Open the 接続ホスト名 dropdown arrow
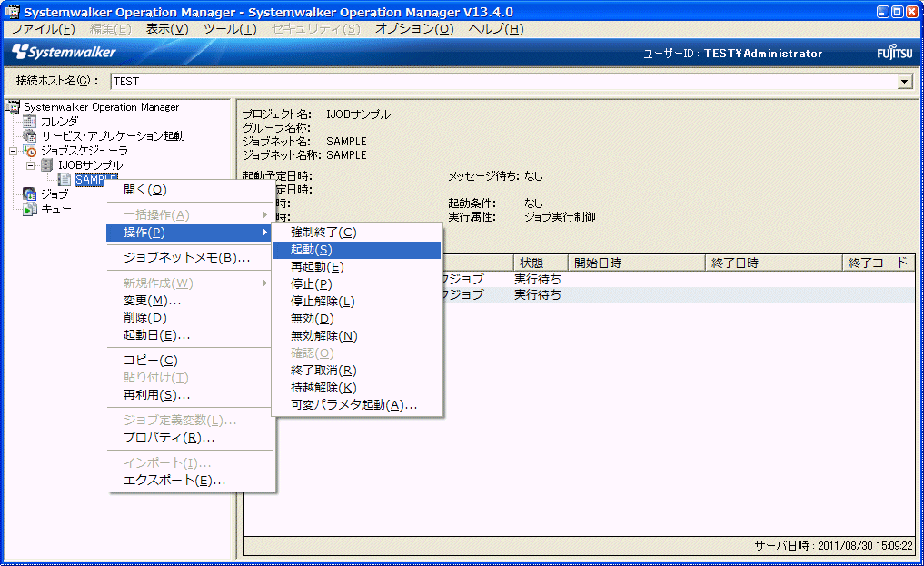Screen dimensions: 924x566 click(905, 82)
